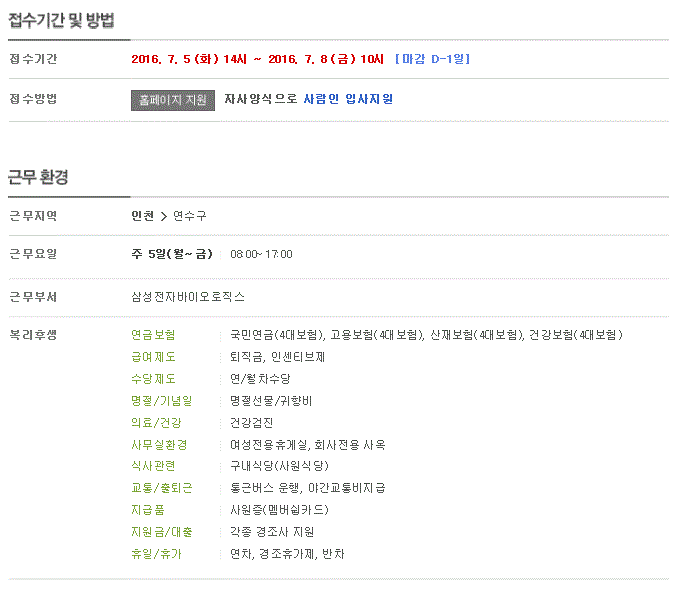Click the 사무실환경 benefit category
This screenshot has width=691, height=602.
[158, 445]
